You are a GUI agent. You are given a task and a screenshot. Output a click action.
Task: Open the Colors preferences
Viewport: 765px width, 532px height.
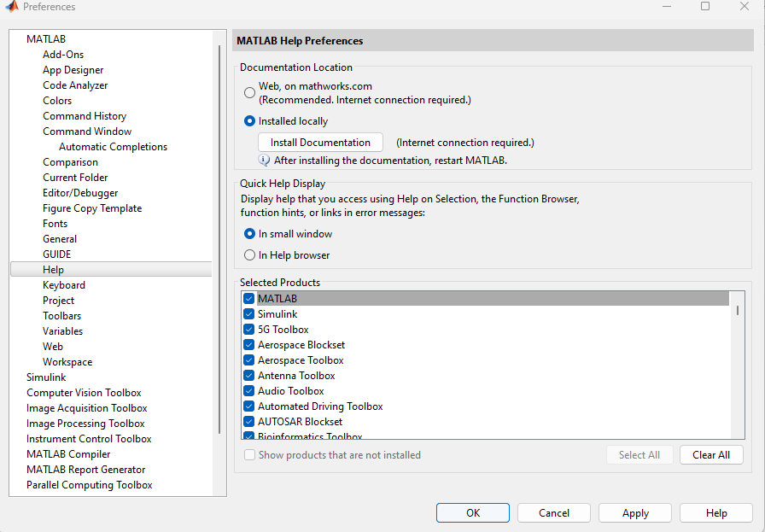[57, 101]
